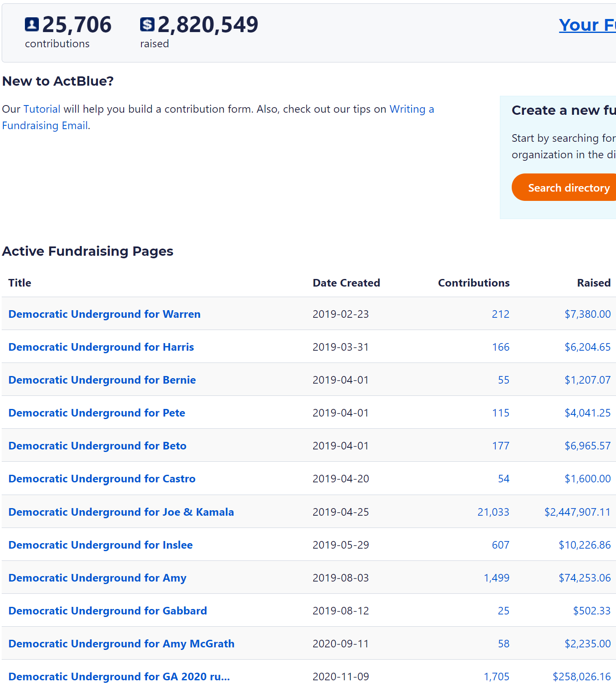616x690 pixels.
Task: Click the $4,041.25 raised amount
Action: pos(588,413)
